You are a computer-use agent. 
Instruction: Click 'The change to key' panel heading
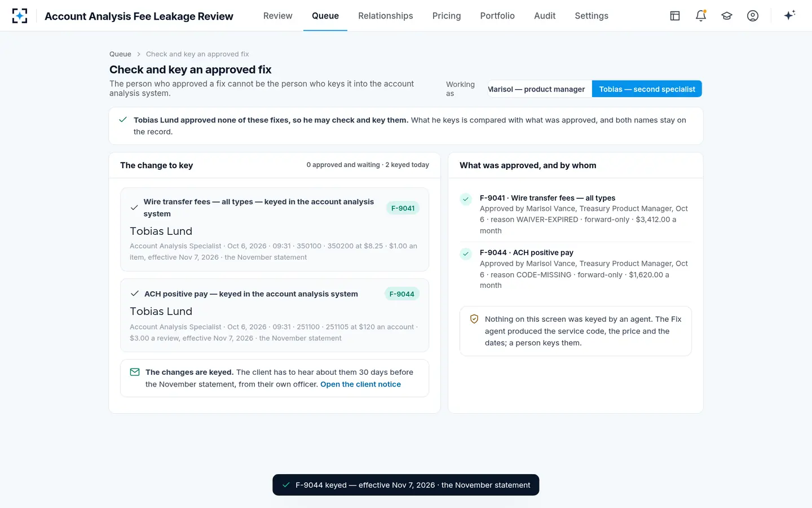pyautogui.click(x=156, y=165)
